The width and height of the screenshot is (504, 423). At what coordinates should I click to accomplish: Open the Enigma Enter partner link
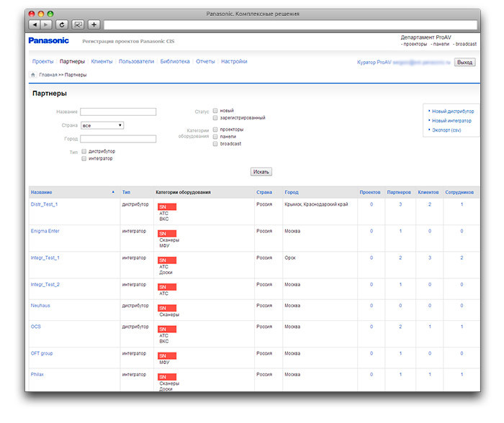[45, 231]
